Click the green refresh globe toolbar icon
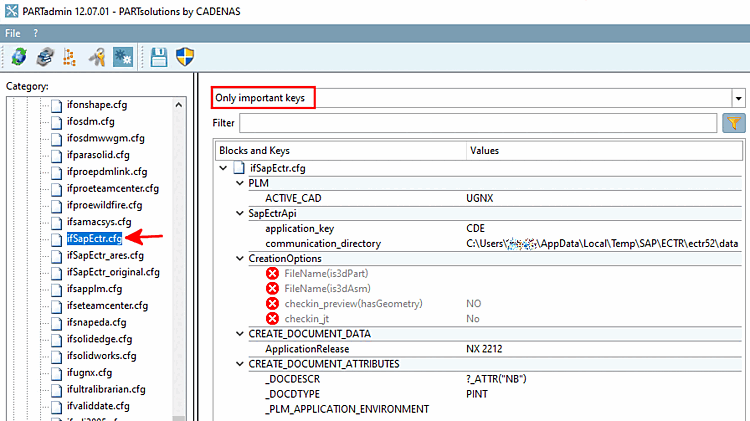The width and height of the screenshot is (750, 421). pyautogui.click(x=19, y=57)
